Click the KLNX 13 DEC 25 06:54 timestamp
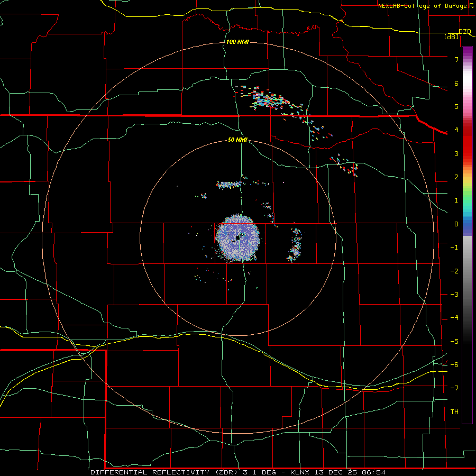Image resolution: width=476 pixels, height=476 pixels. (338, 472)
